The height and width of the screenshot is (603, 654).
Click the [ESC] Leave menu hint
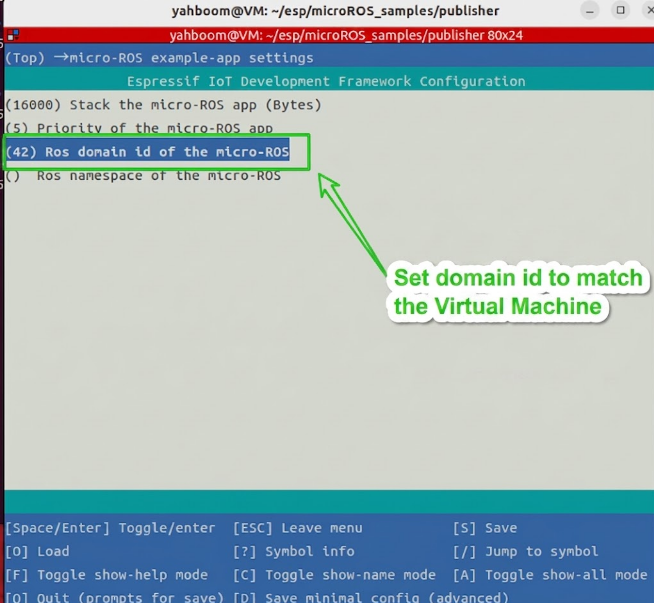coord(298,528)
